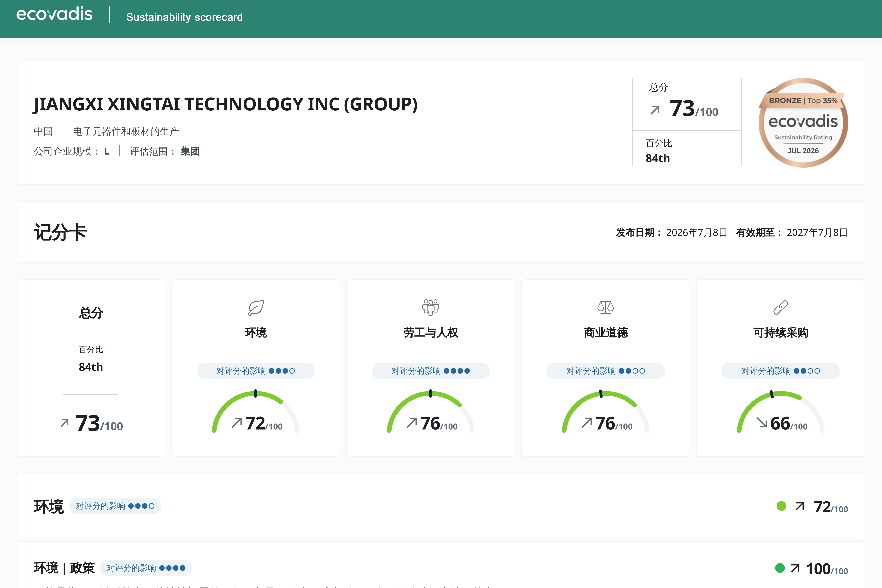The image size is (882, 588).
Task: Click the 可持续采购 card title
Action: [x=780, y=333]
